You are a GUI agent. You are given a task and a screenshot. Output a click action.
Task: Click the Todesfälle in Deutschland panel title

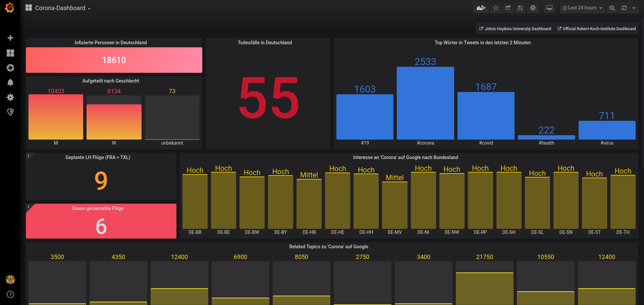point(265,43)
